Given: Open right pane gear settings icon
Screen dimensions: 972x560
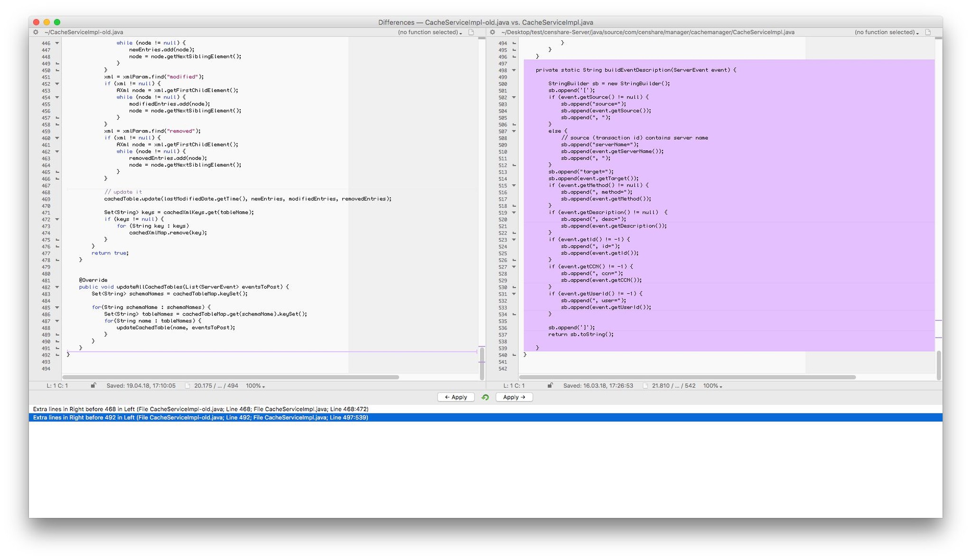Looking at the screenshot, I should (493, 32).
